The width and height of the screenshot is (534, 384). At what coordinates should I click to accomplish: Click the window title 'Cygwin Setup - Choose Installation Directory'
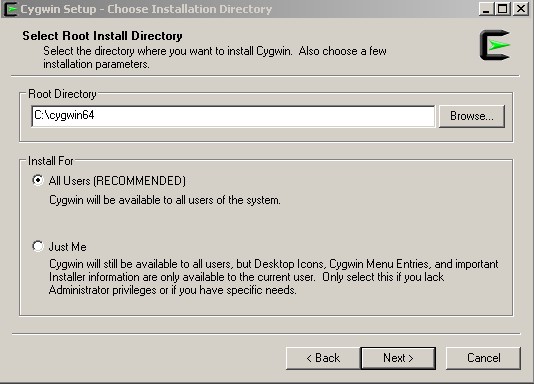pos(146,9)
